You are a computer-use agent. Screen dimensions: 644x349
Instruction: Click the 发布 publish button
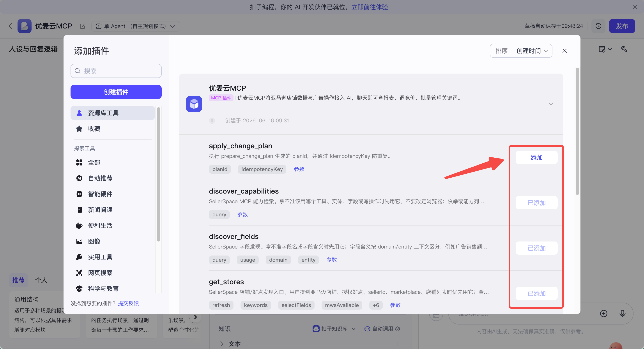pyautogui.click(x=622, y=26)
